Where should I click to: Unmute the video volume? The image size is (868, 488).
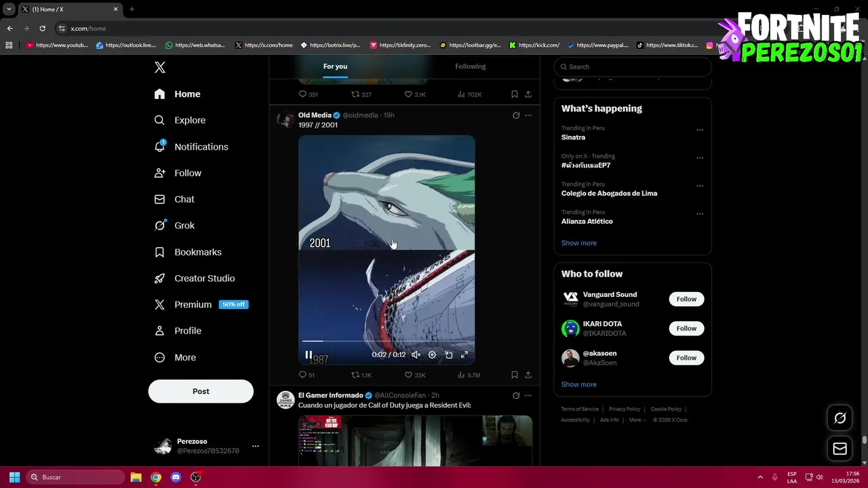coord(416,354)
